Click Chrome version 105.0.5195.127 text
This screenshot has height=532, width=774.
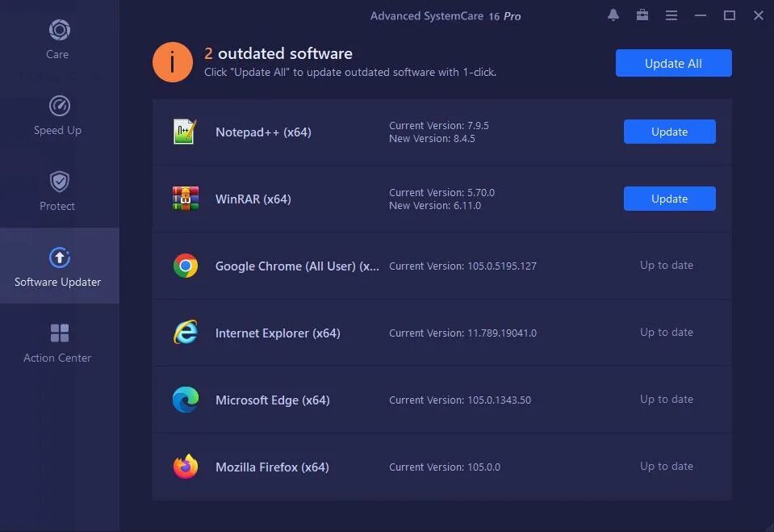click(x=462, y=266)
